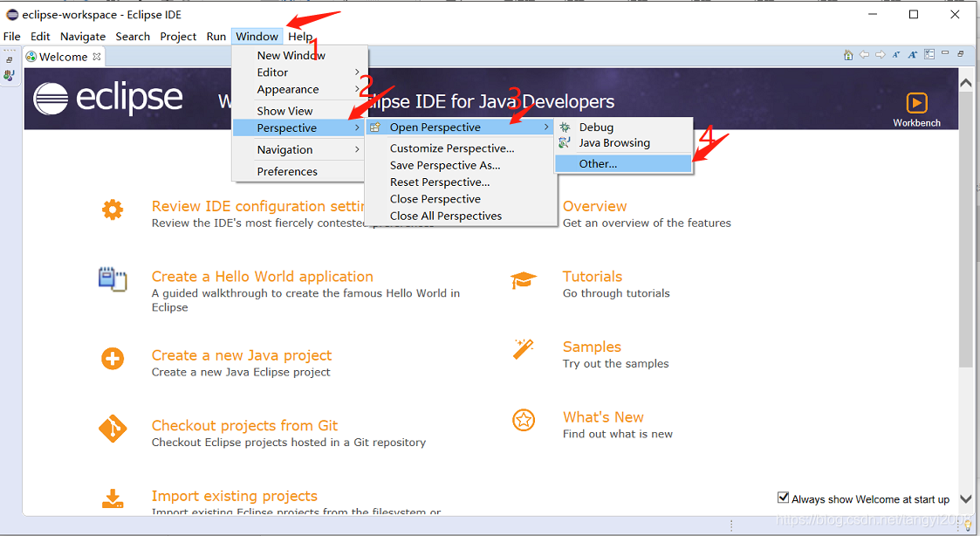Click the Welcome tab's colored circles icon
980x536 pixels.
click(31, 56)
